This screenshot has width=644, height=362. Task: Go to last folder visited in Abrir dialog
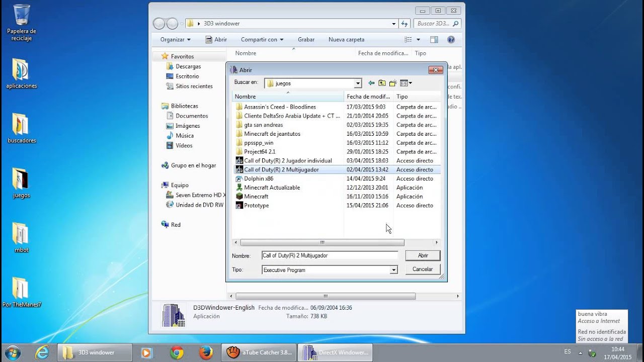(371, 83)
